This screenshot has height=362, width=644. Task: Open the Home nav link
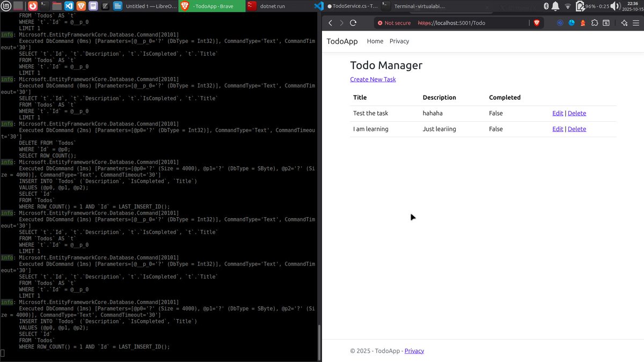(375, 41)
